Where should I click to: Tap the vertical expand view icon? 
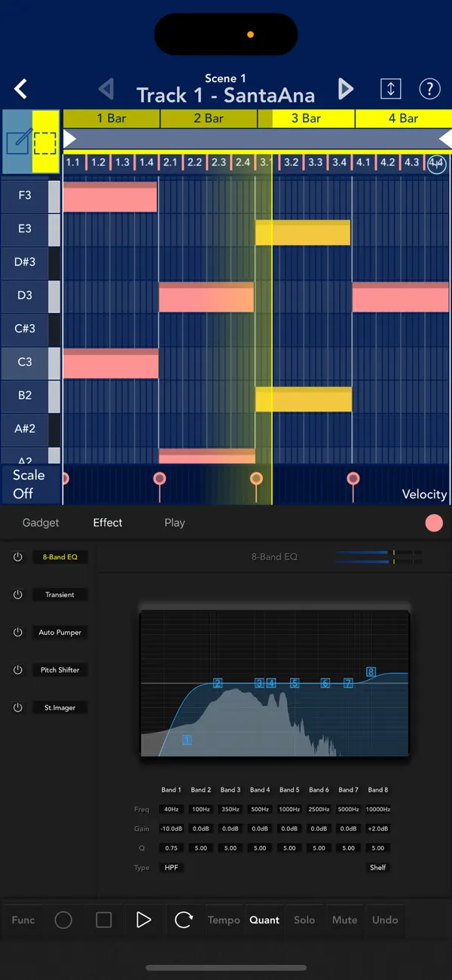[x=391, y=89]
